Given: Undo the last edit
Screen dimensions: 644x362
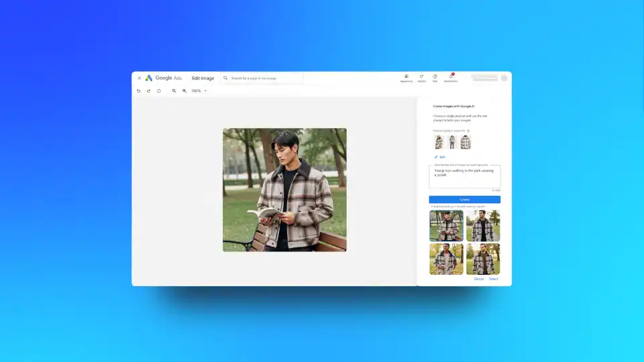Looking at the screenshot, I should tap(138, 90).
